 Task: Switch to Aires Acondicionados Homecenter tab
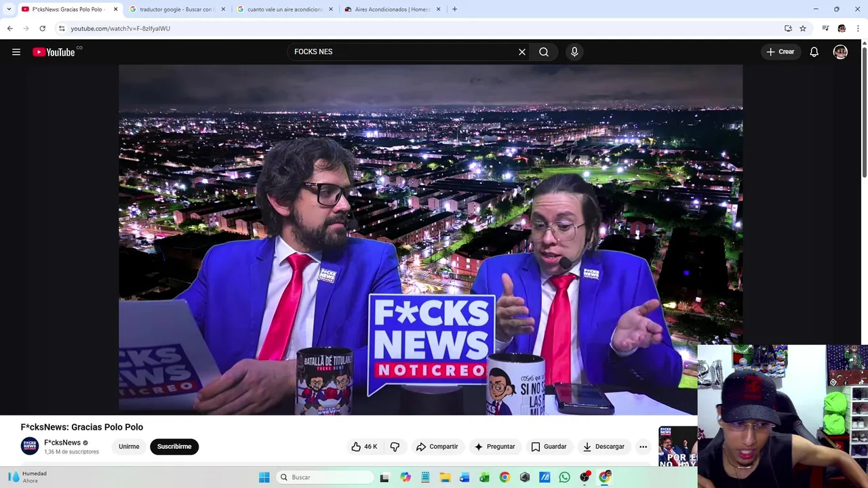pyautogui.click(x=391, y=9)
